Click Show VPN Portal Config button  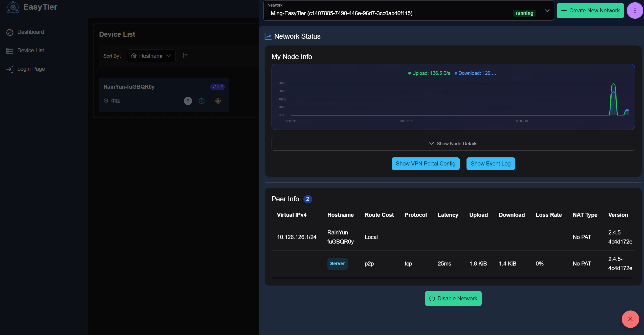pos(425,164)
